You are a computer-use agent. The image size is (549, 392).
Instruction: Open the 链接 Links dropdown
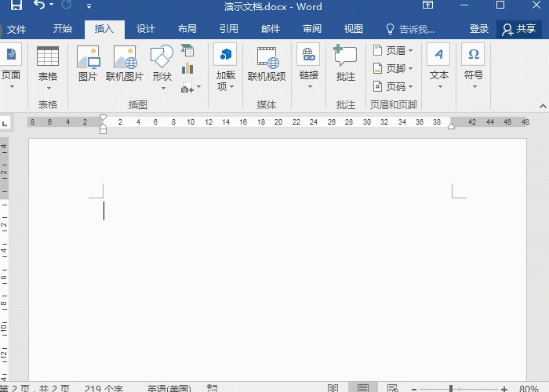click(x=309, y=67)
